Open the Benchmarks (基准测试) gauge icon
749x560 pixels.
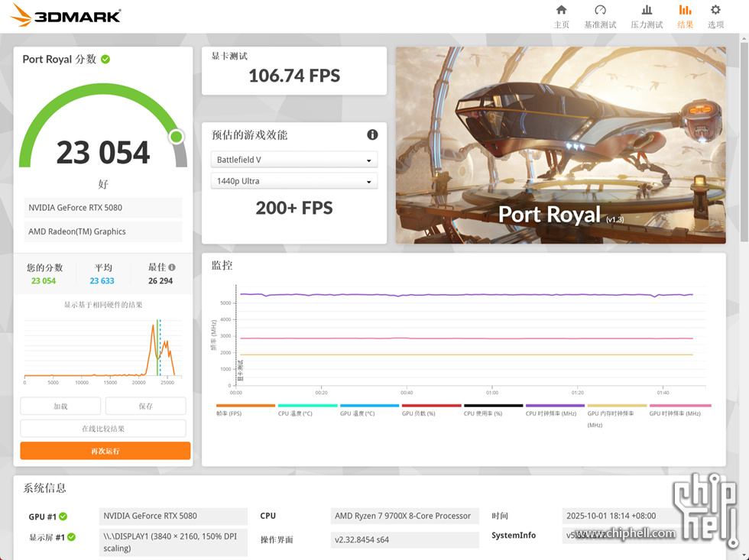600,11
